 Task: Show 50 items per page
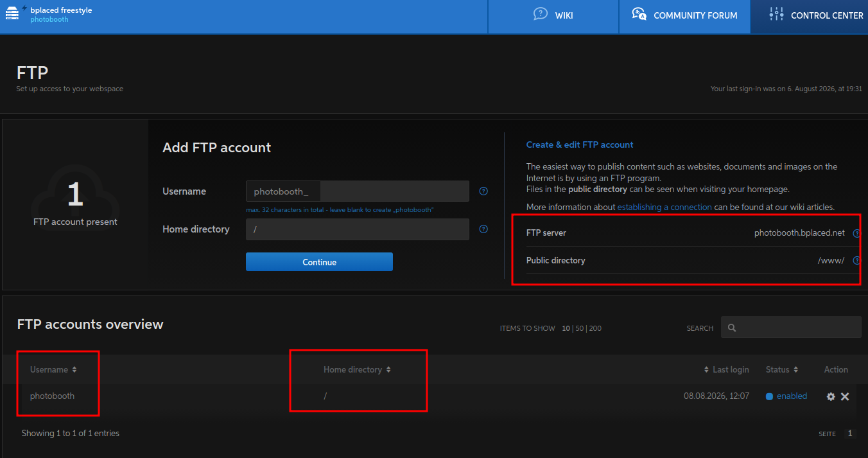click(x=580, y=328)
